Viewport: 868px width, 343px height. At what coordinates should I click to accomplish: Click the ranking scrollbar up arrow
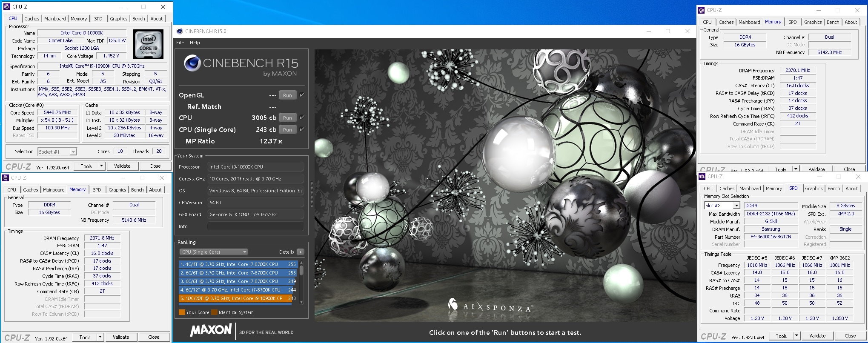tap(301, 263)
